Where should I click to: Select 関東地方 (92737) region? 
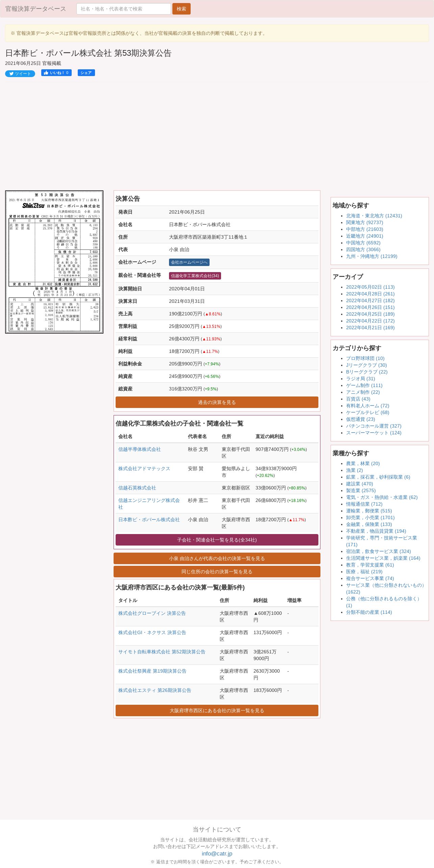click(x=364, y=222)
